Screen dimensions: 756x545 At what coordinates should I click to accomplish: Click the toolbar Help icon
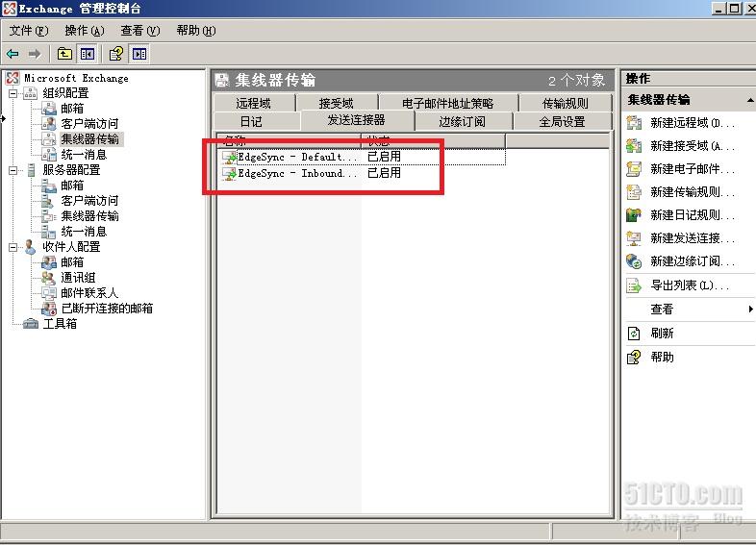(115, 54)
